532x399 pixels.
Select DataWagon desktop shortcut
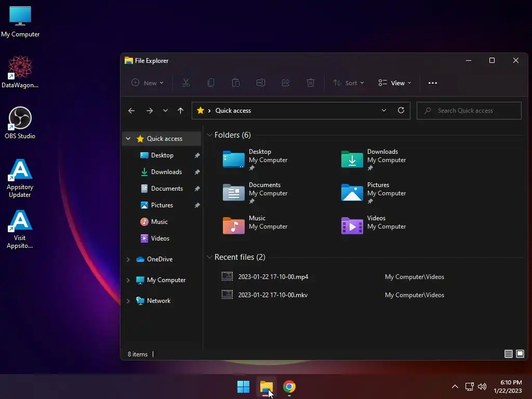click(x=20, y=72)
